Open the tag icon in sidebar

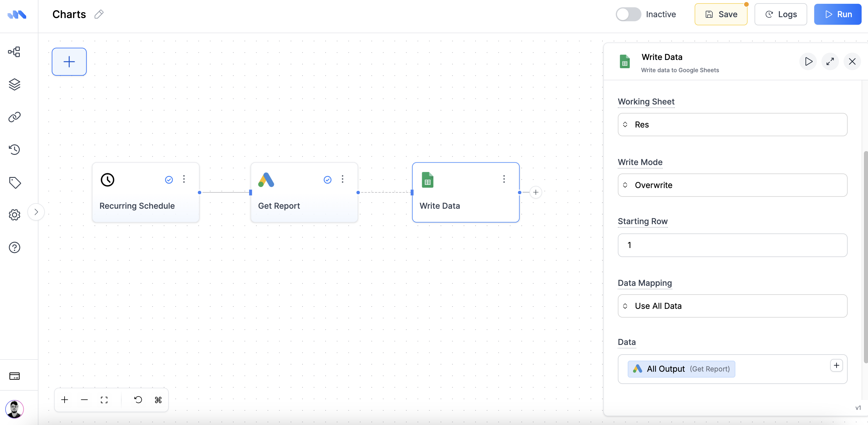[15, 183]
